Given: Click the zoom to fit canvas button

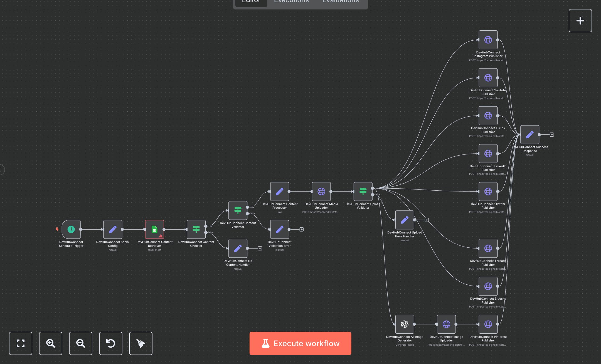Looking at the screenshot, I should (x=21, y=343).
